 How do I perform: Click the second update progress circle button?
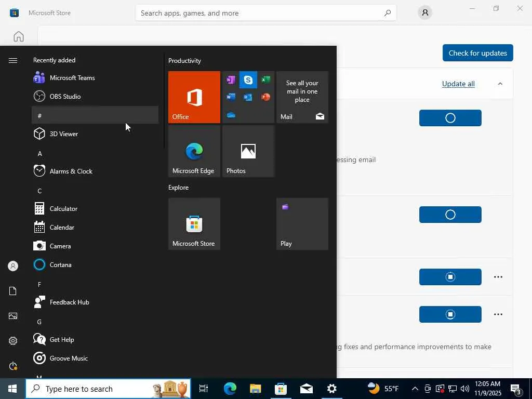(x=450, y=215)
